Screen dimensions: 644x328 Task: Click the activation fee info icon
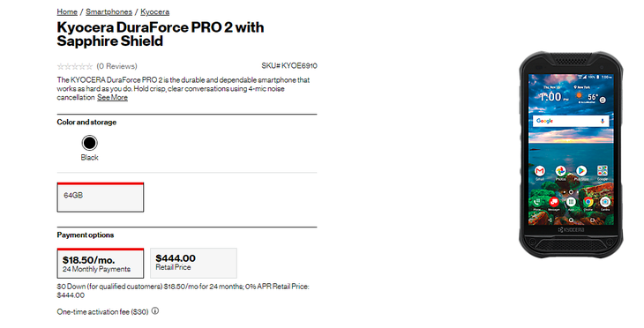click(155, 310)
